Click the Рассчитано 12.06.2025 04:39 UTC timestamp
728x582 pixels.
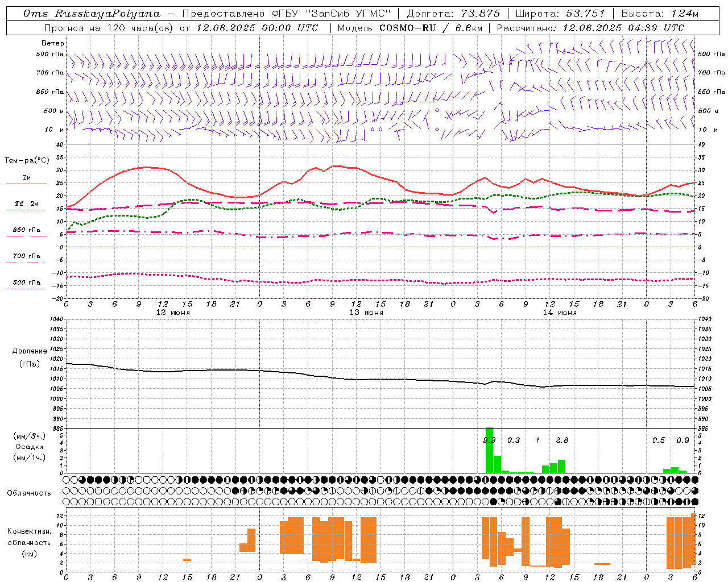tap(590, 28)
